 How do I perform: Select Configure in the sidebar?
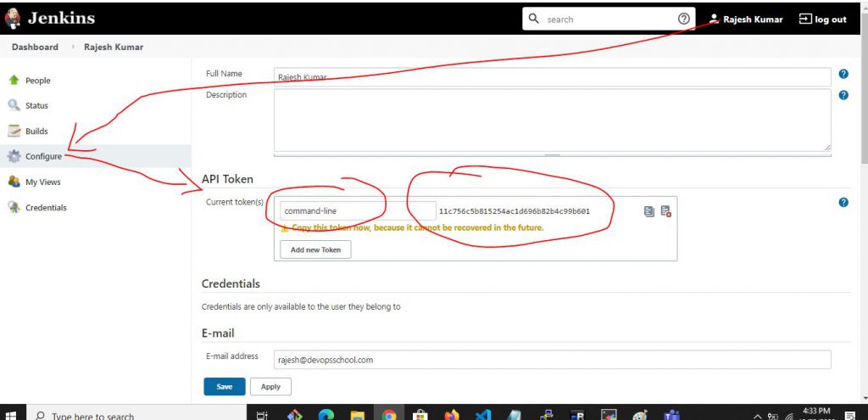pos(43,156)
